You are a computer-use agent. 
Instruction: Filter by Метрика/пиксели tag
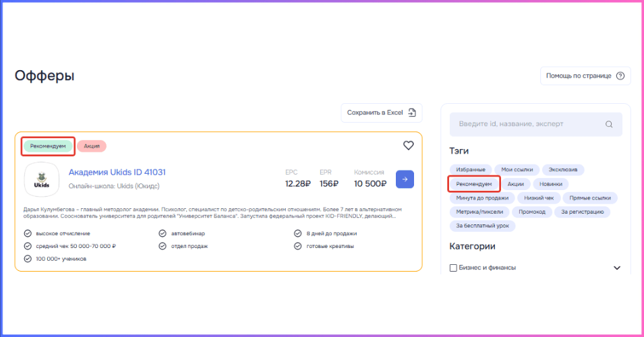pos(479,212)
